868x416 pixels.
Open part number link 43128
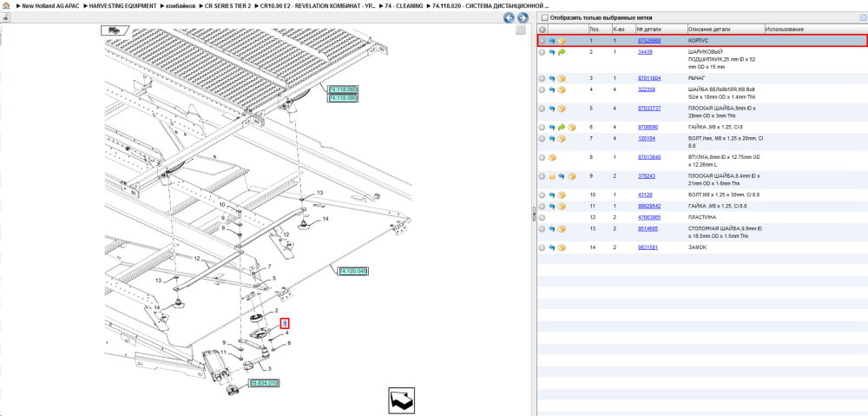click(x=645, y=195)
